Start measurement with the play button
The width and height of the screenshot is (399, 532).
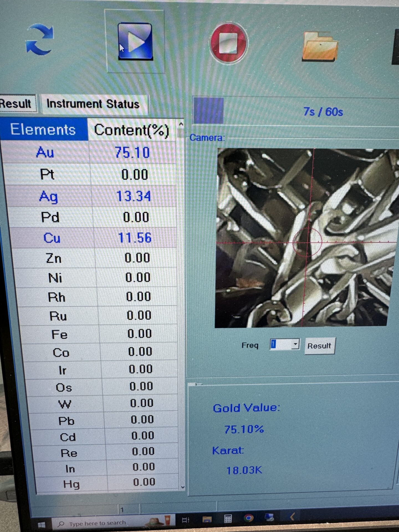[135, 41]
